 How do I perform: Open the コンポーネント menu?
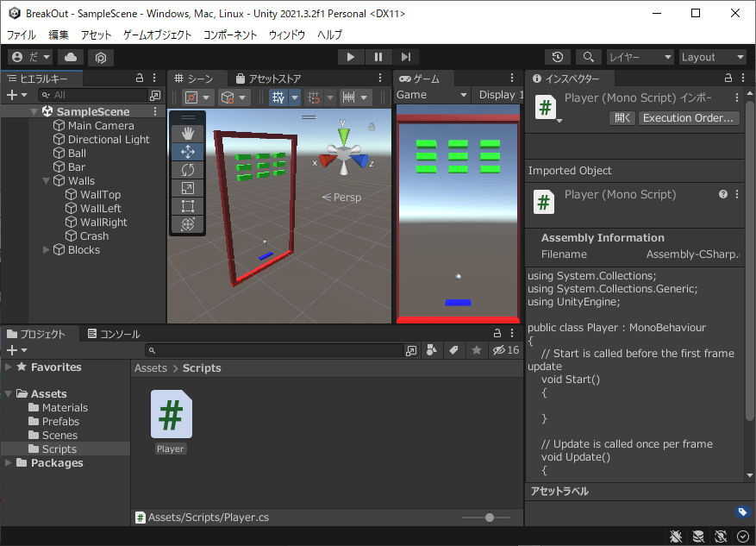pos(230,35)
